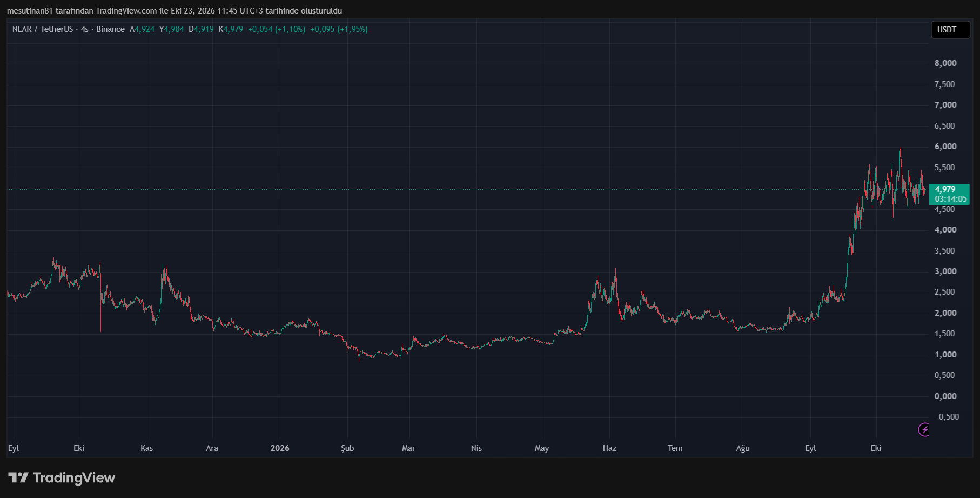Click the 1,000 price axis label

[x=945, y=355]
